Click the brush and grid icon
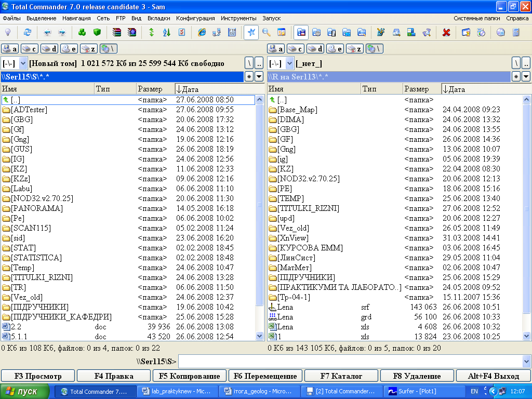This screenshot has width=532, height=399. [381, 32]
